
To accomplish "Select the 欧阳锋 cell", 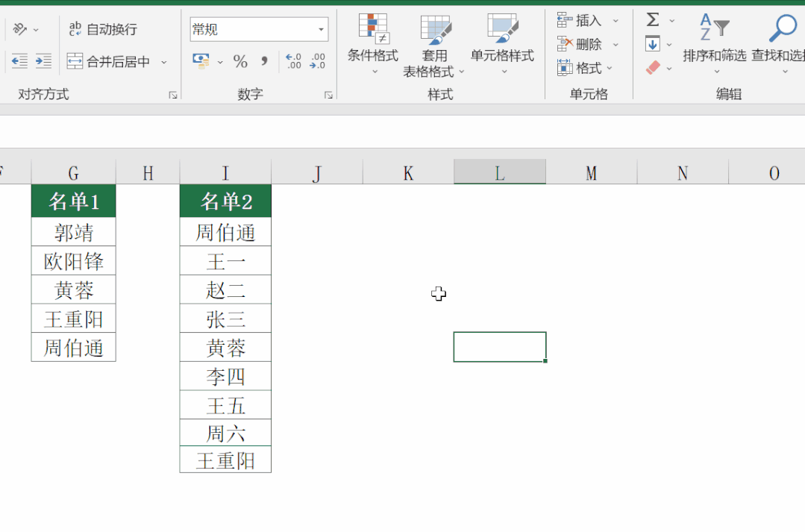I will pos(73,261).
